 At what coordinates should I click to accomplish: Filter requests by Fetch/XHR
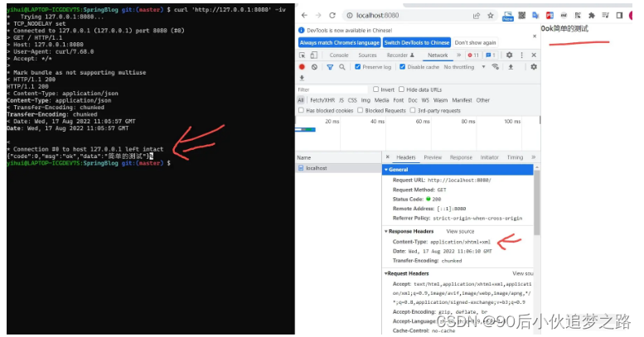tap(322, 100)
